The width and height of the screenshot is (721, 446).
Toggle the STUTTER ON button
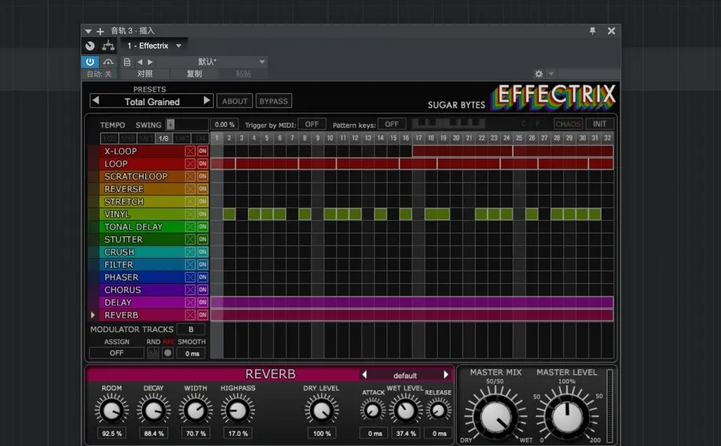tap(202, 239)
